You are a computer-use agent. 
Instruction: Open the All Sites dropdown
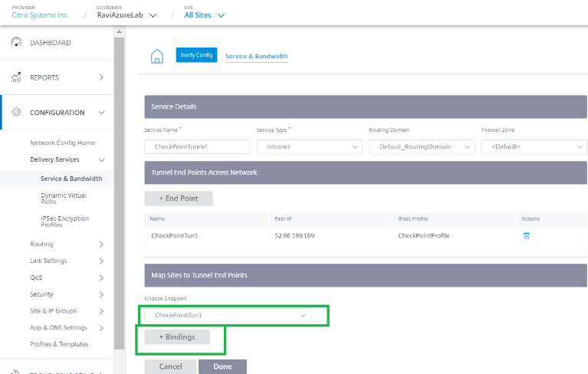pyautogui.click(x=205, y=15)
